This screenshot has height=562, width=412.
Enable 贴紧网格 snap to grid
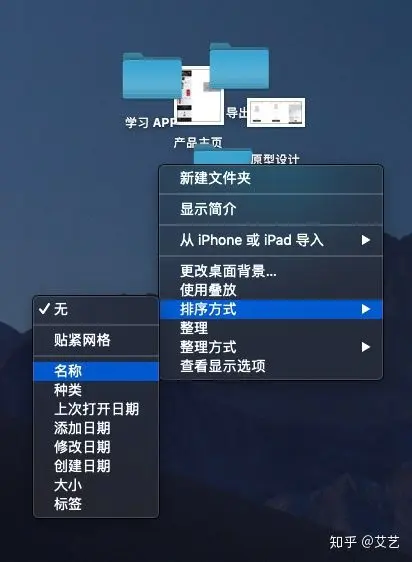point(96,340)
